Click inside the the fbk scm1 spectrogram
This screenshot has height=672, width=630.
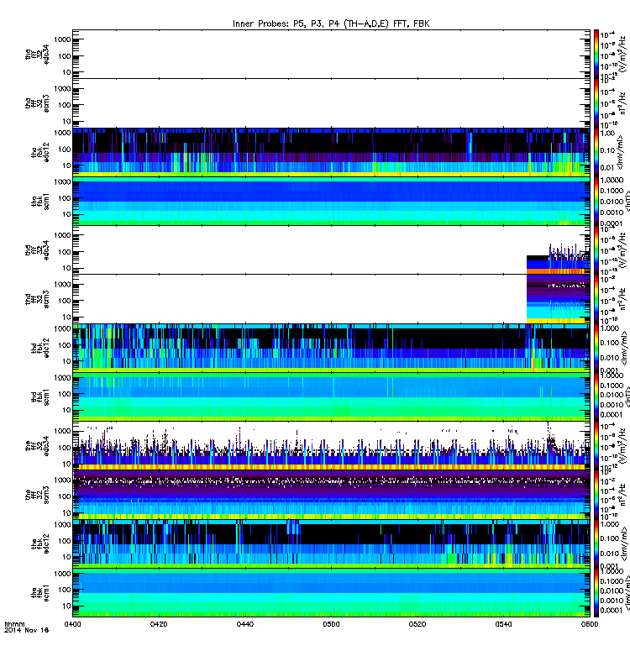331,593
